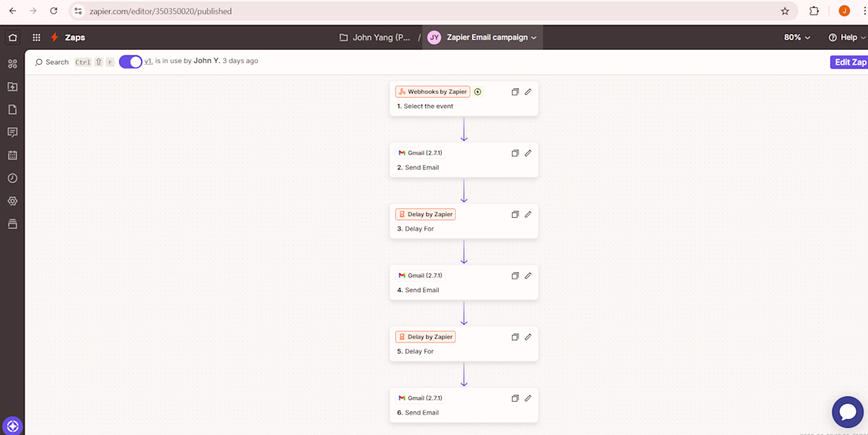Screen dimensions: 868x435
Task: Duplicate step 1 Select the event
Action: pyautogui.click(x=514, y=92)
